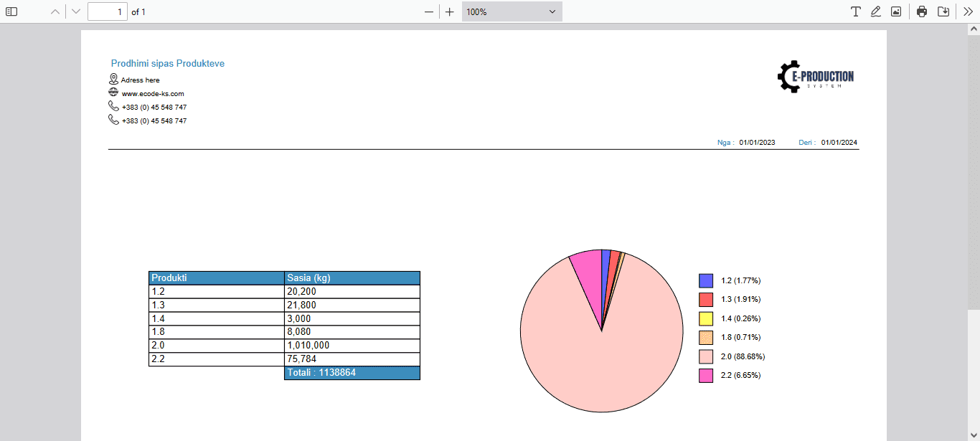Click the www.ecode-ks.com link

[152, 93]
